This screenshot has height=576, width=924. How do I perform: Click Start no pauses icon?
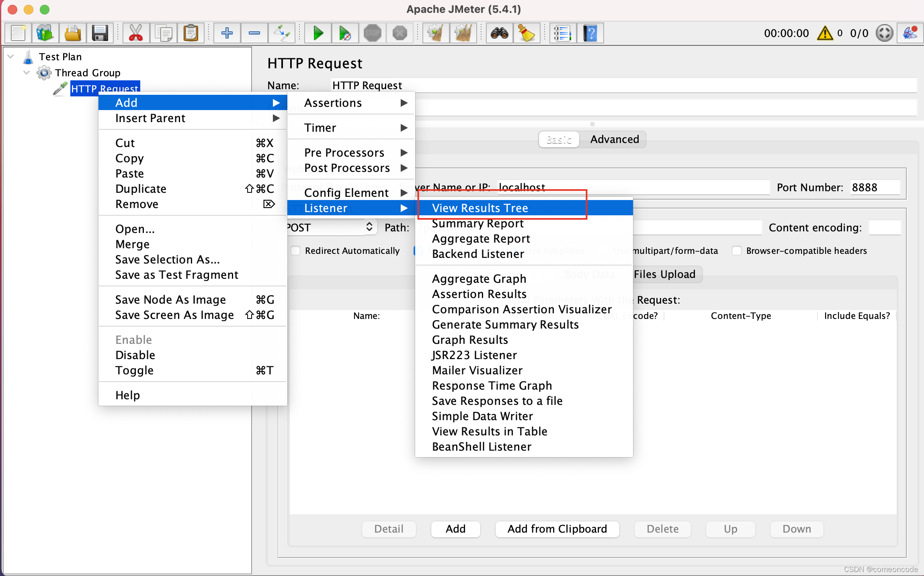click(x=345, y=33)
